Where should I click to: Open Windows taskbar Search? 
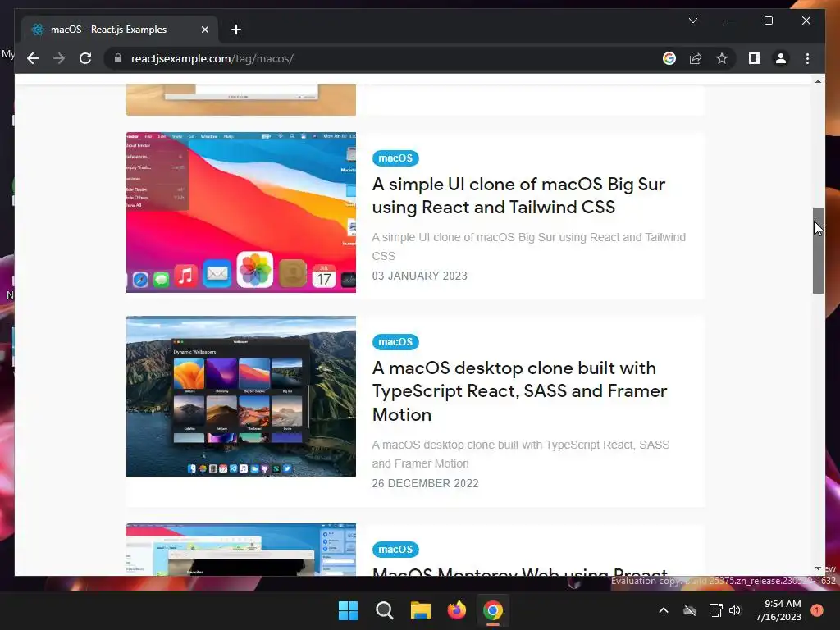(384, 610)
